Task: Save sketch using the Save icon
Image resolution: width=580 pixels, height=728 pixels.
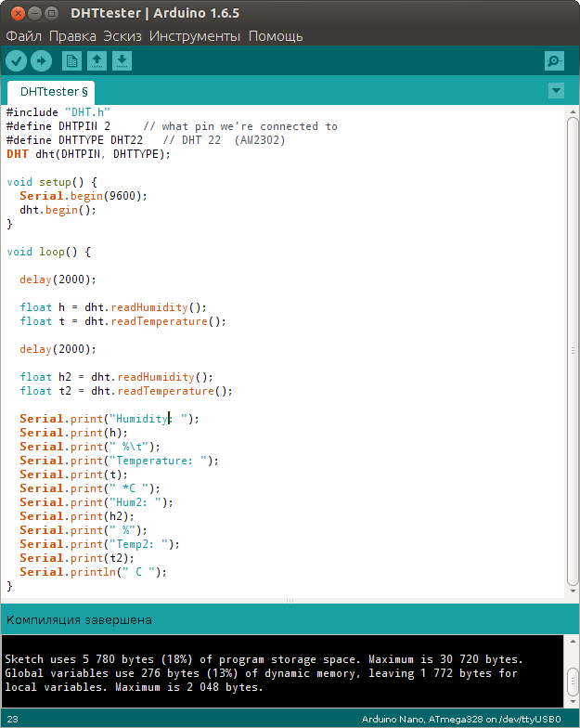Action: [122, 61]
